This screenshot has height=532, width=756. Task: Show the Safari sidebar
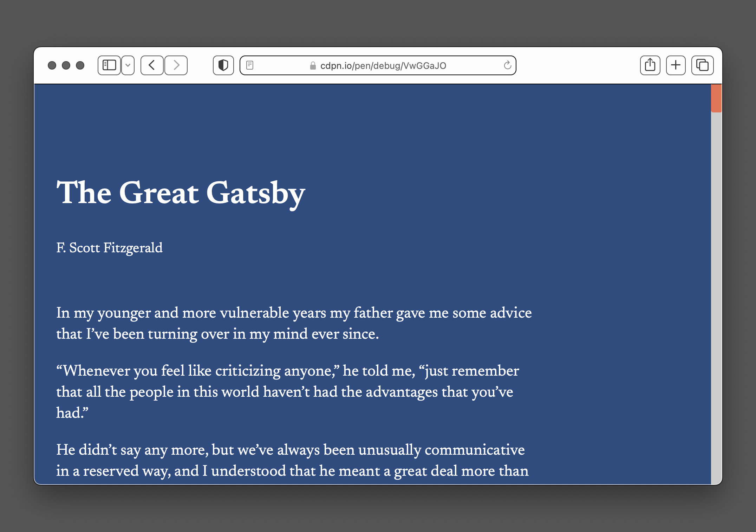(x=109, y=65)
